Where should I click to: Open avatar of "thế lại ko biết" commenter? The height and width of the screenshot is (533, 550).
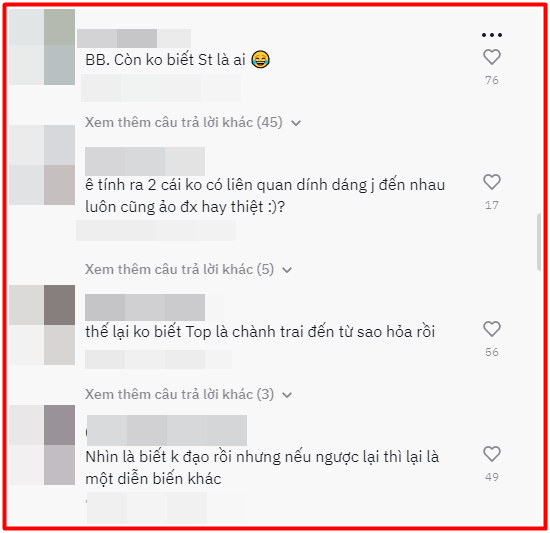pos(42,325)
